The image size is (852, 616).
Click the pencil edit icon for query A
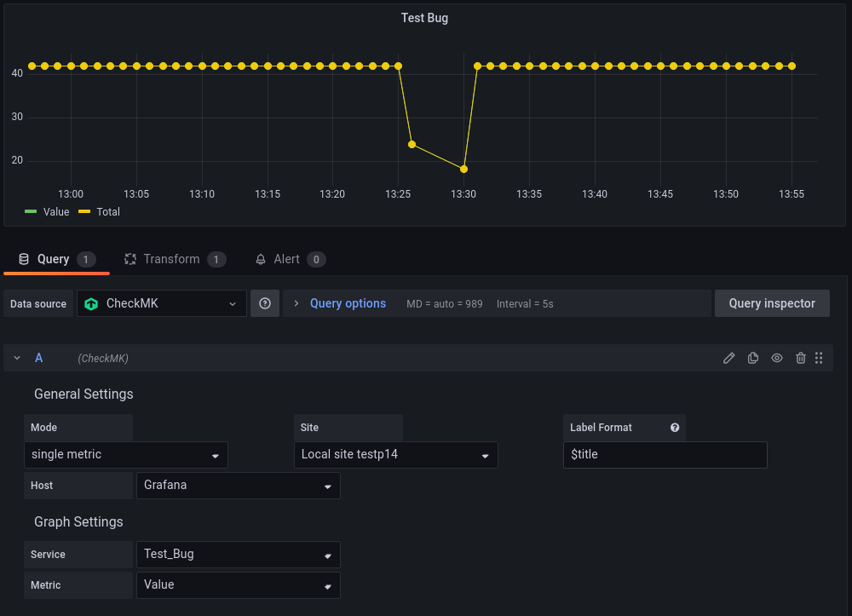pyautogui.click(x=728, y=359)
